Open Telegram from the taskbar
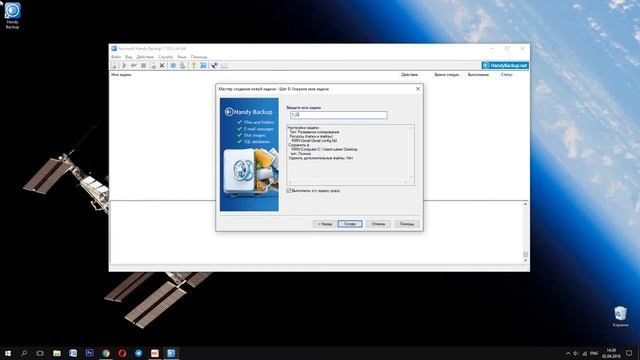The image size is (640, 360). tap(139, 353)
